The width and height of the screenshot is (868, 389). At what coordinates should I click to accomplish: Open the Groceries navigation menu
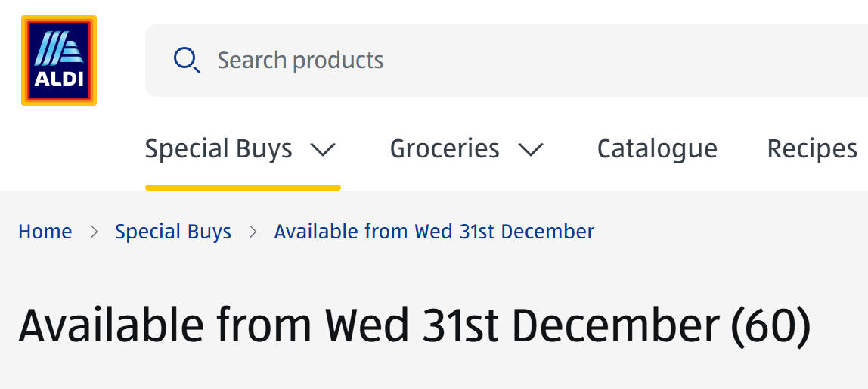click(x=445, y=149)
